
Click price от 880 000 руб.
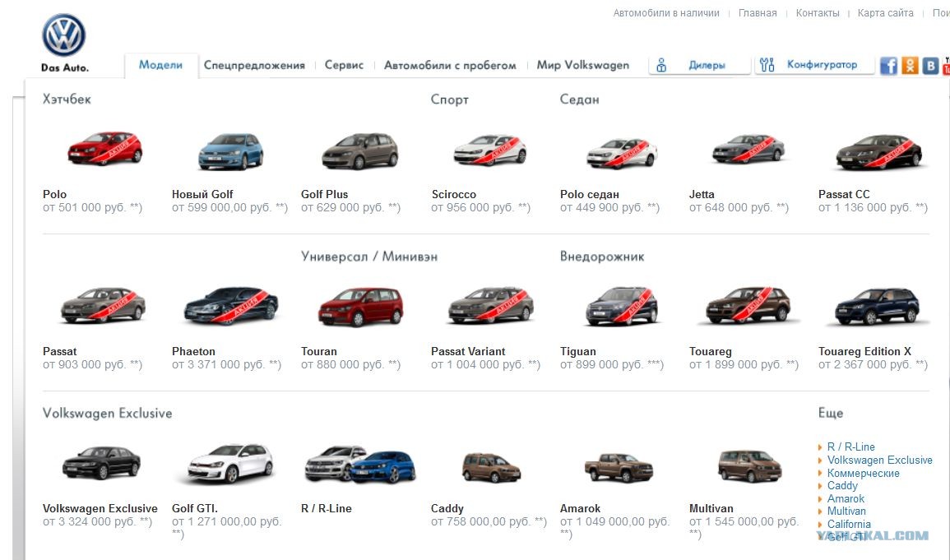350,364
